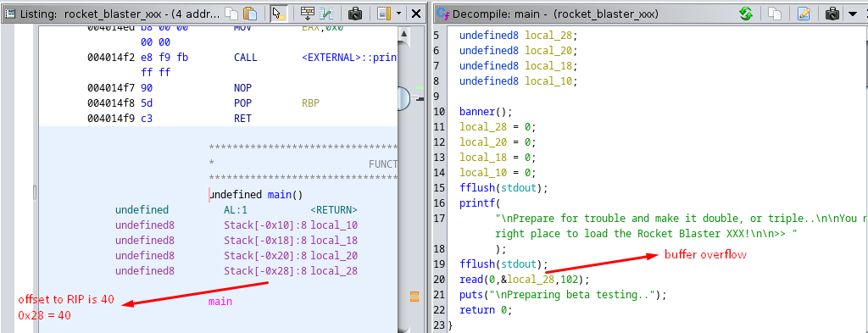Click AL:1 storage entry in listing

pyautogui.click(x=236, y=210)
